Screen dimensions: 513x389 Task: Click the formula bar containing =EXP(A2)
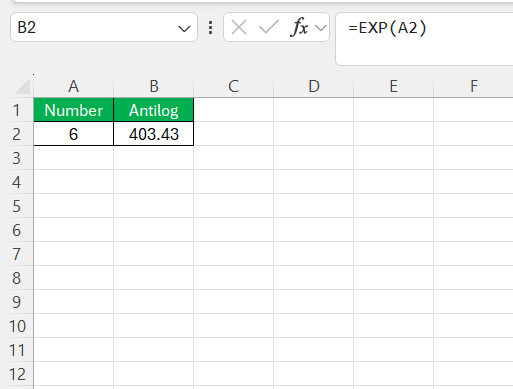coord(424,39)
